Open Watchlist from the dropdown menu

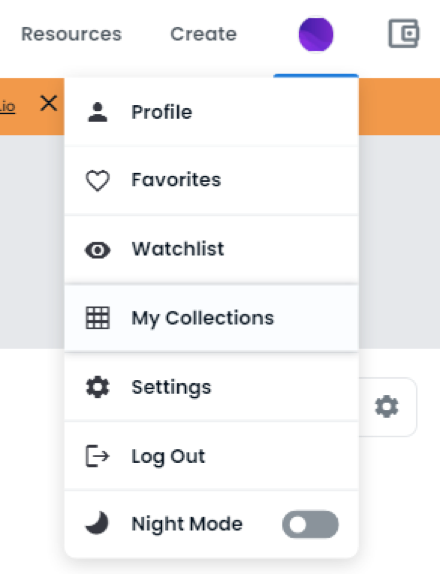click(212, 250)
